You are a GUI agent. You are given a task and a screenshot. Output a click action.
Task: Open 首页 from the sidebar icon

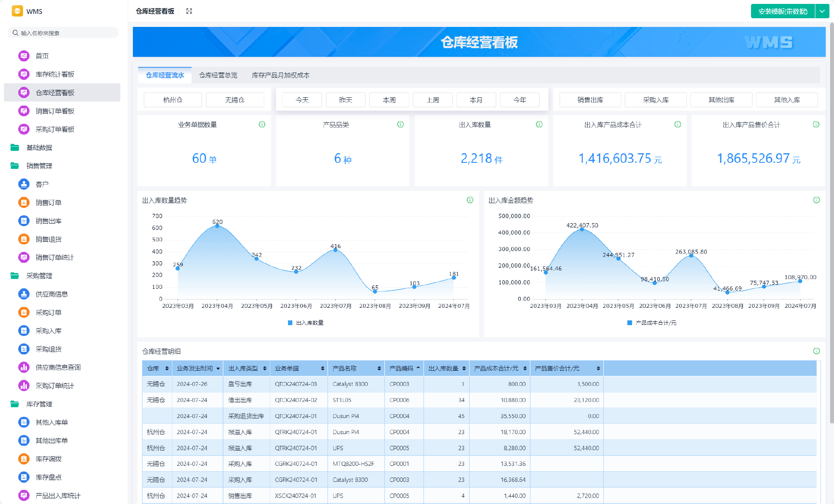[x=24, y=56]
